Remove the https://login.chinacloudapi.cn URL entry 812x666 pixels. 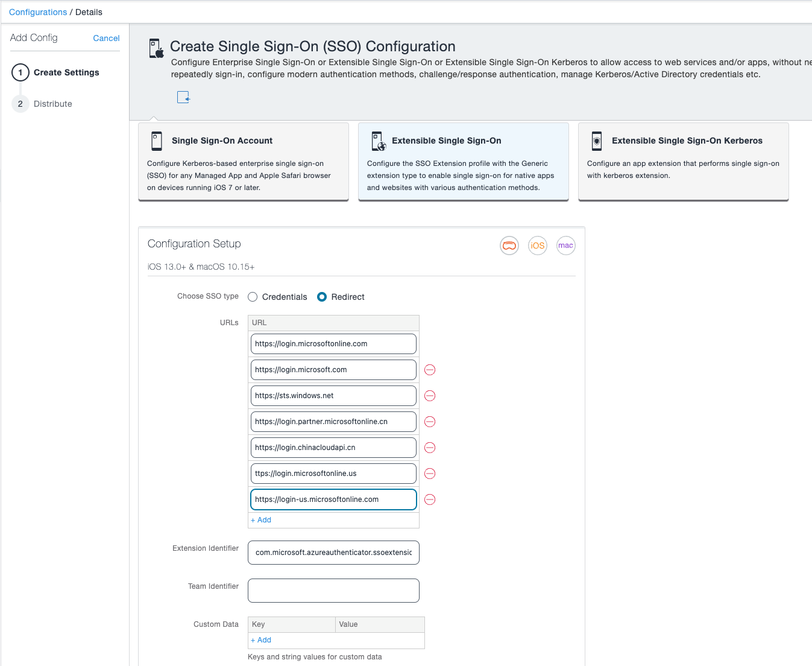click(x=429, y=448)
